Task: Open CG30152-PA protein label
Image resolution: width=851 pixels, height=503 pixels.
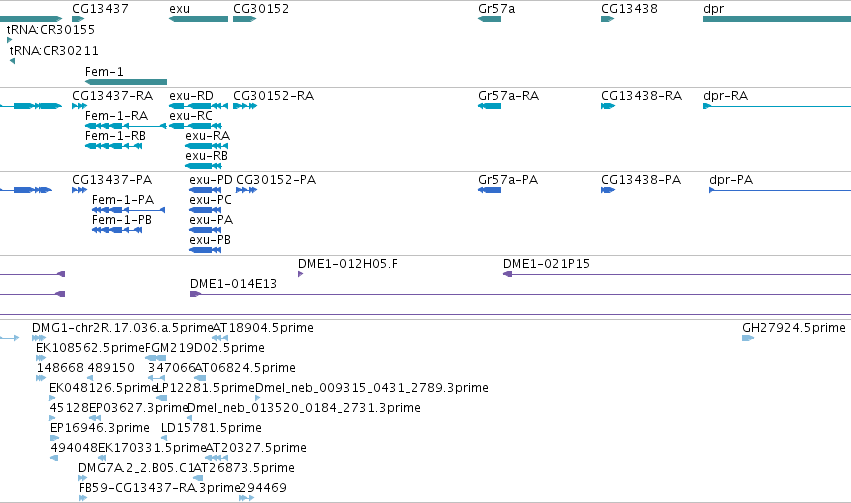Action: coord(276,180)
